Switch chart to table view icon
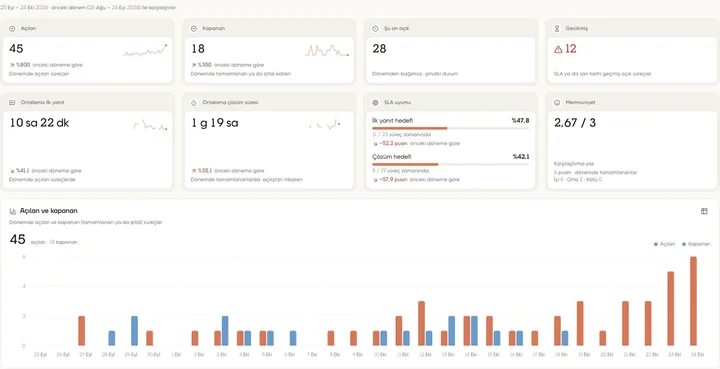 click(704, 211)
